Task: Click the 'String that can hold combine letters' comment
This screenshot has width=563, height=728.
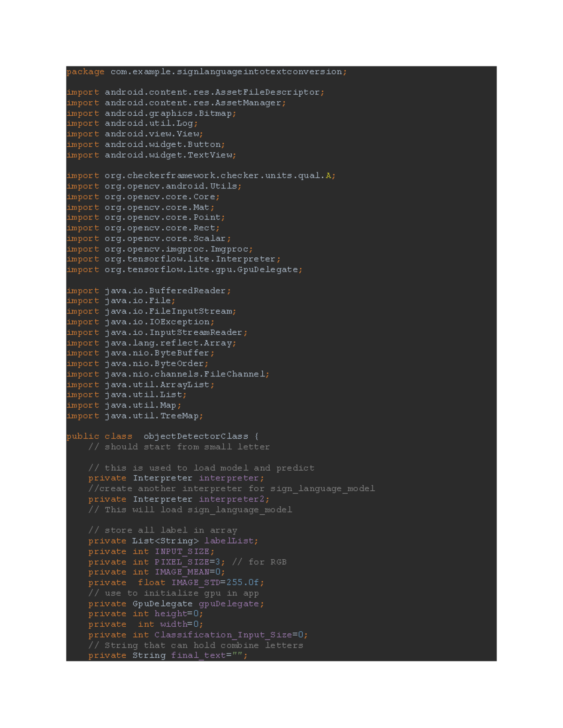Action: 195,645
